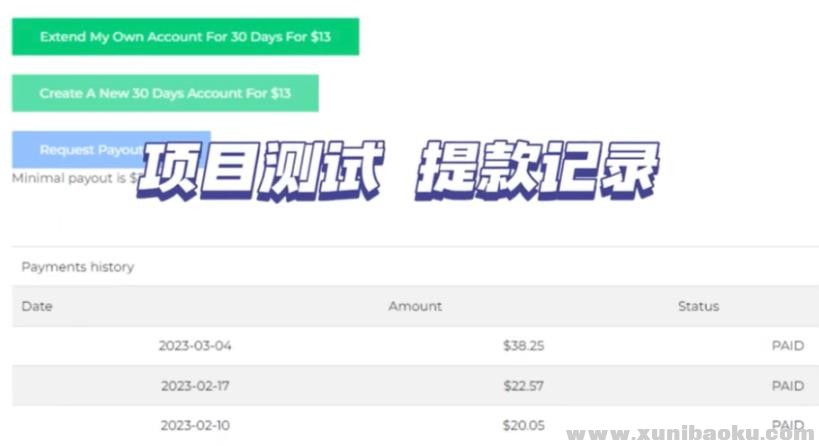Select the 2023-02-17 date cell
Image resolution: width=819 pixels, height=446 pixels.
coord(195,385)
